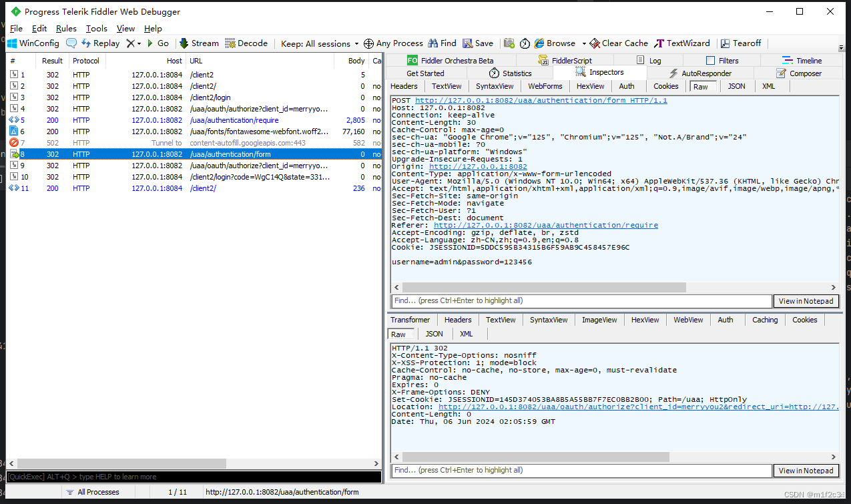Select session 11 /client2/ with 200

pos(194,188)
